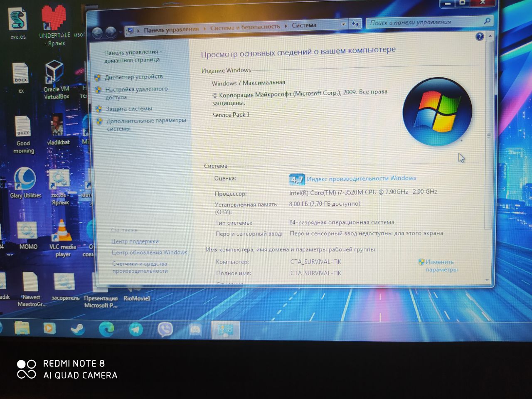532x399 pixels.
Task: Select Система in the breadcrumb
Action: [304, 25]
